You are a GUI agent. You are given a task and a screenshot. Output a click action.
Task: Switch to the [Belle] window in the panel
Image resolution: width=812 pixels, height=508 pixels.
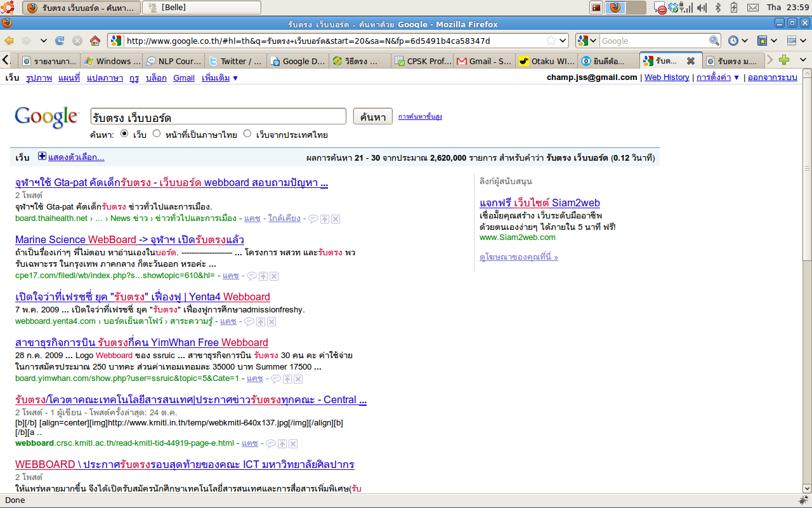click(x=202, y=8)
